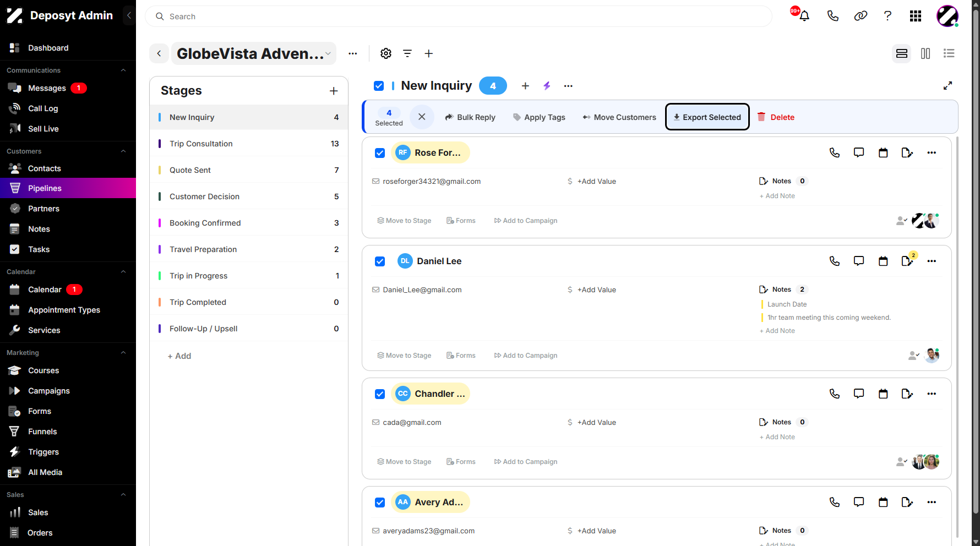The width and height of the screenshot is (980, 546).
Task: Uncheck Rose For... card checkbox
Action: click(380, 153)
